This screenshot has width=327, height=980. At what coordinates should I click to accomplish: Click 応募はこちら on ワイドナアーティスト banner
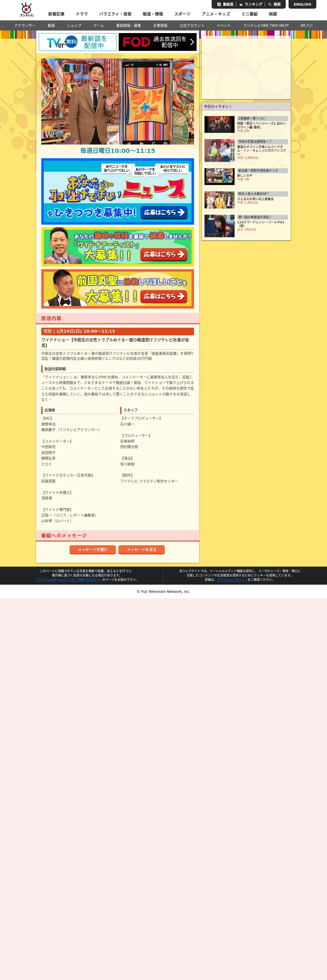coord(164,254)
